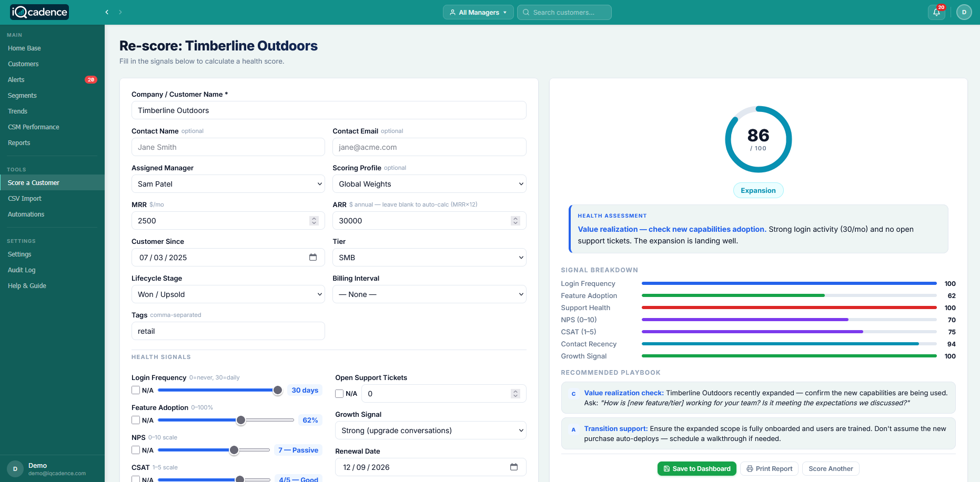Toggle N/A for Open Support Tickets
This screenshot has width=980, height=482.
[339, 393]
